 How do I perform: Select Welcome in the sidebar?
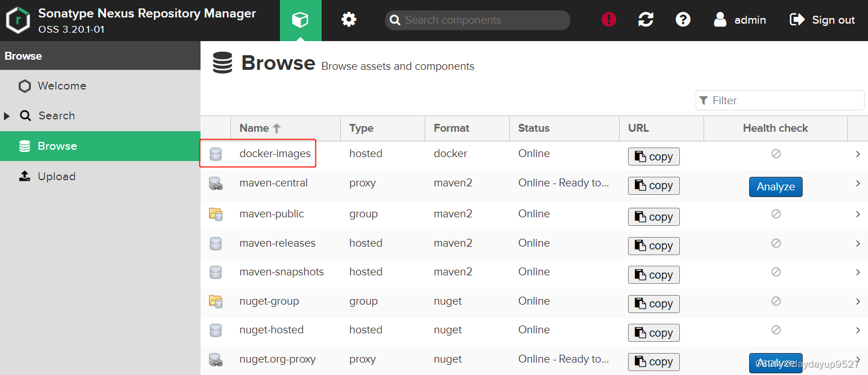(x=100, y=86)
